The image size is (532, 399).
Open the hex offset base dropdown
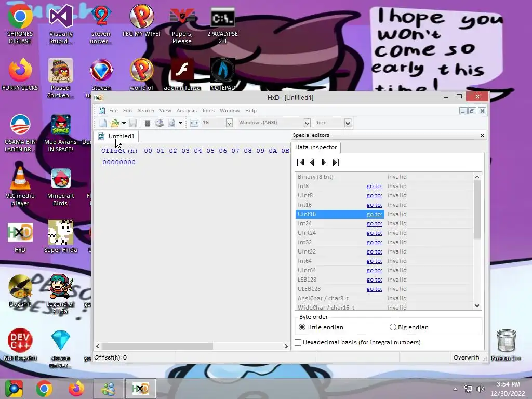tap(348, 123)
